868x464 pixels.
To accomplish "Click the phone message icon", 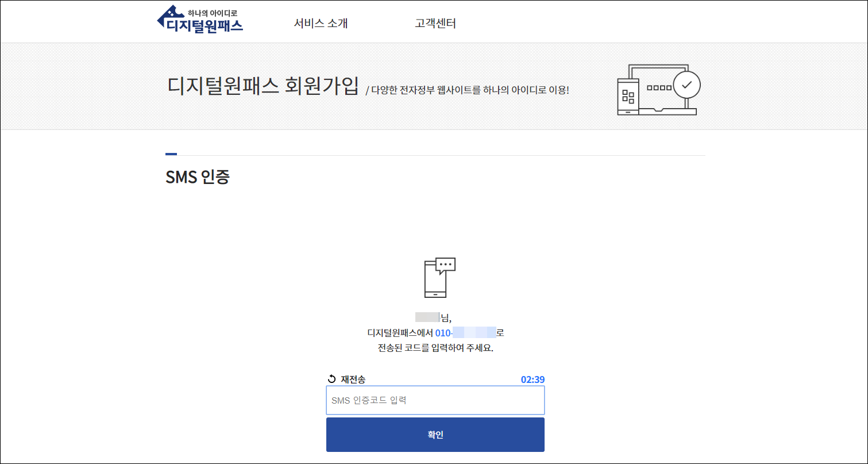I will tap(439, 277).
